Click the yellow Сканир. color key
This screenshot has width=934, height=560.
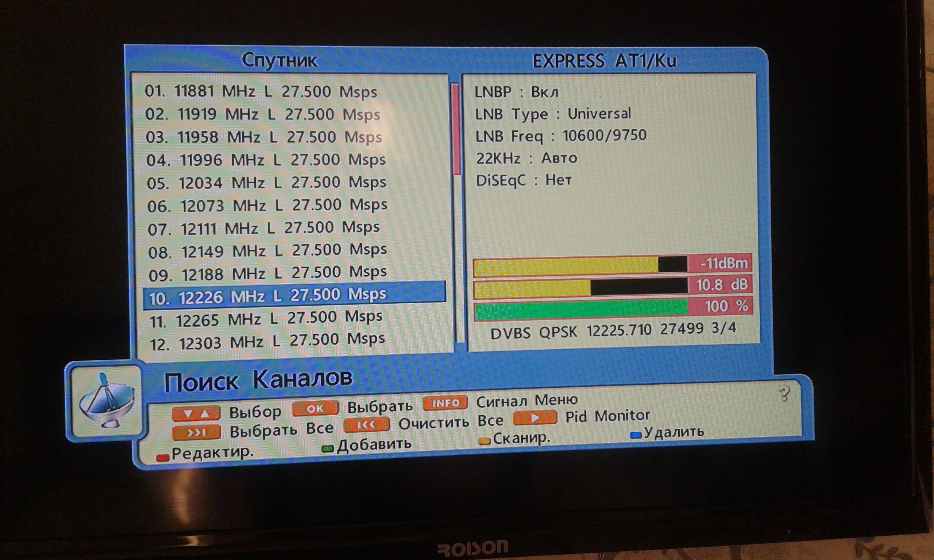485,441
